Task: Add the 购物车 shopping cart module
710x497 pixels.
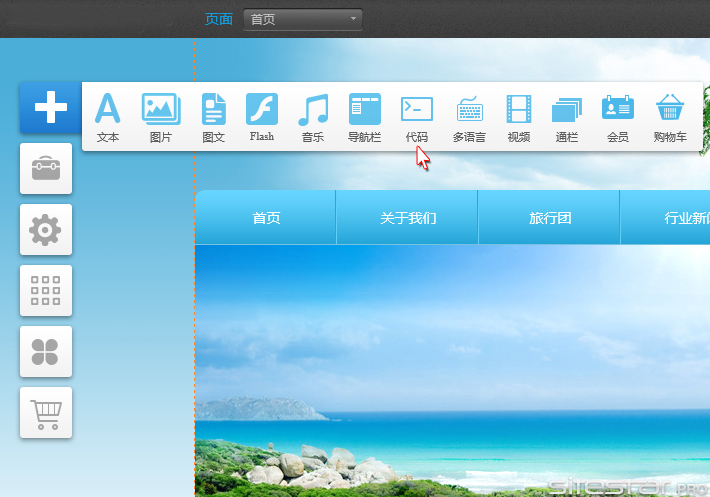Action: 670,116
